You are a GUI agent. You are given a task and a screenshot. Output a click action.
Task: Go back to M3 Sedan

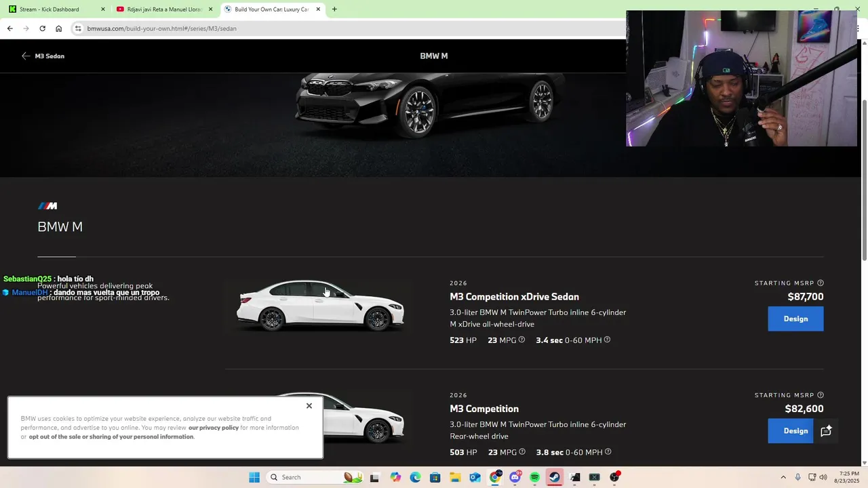(43, 56)
